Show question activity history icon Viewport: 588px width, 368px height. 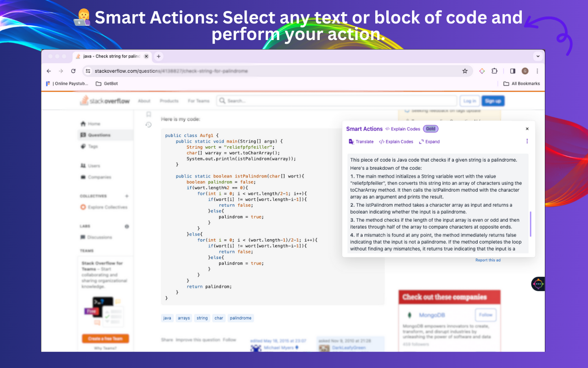point(148,125)
